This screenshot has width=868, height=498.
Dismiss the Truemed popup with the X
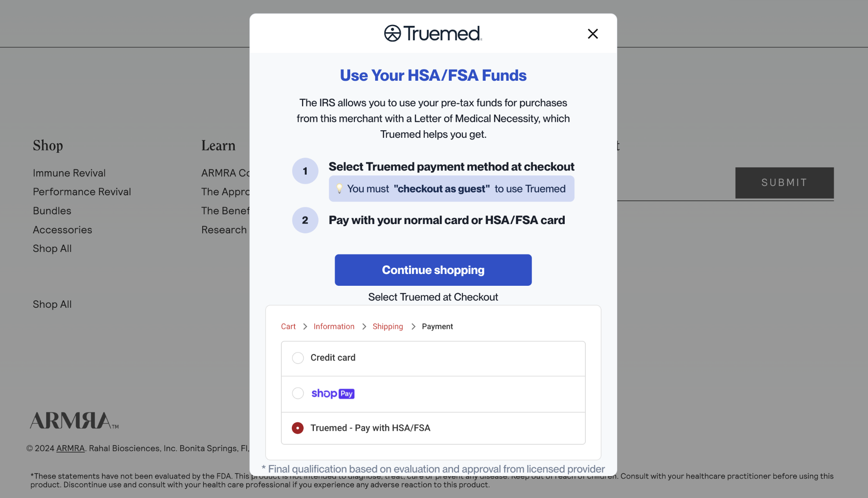592,34
